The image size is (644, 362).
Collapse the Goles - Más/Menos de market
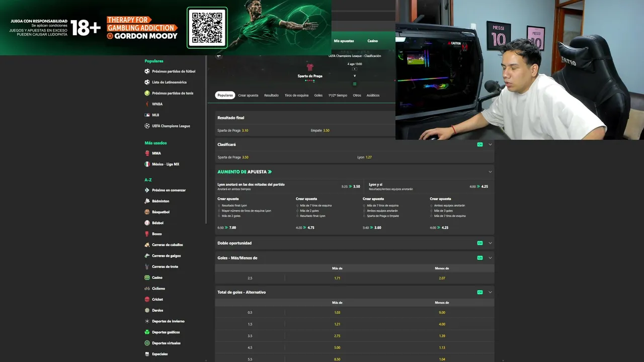tap(491, 258)
